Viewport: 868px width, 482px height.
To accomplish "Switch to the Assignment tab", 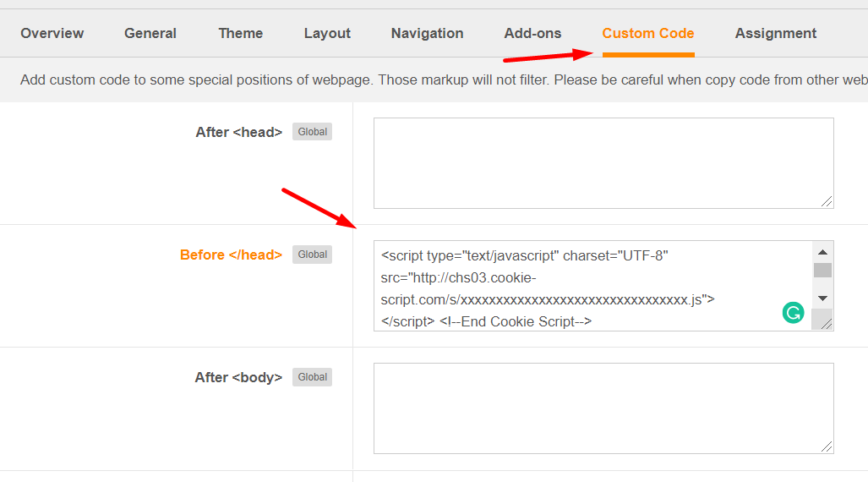I will (x=776, y=33).
